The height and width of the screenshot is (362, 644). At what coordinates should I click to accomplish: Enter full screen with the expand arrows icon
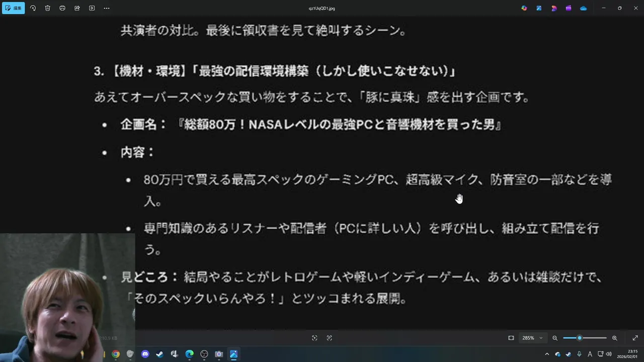(635, 338)
